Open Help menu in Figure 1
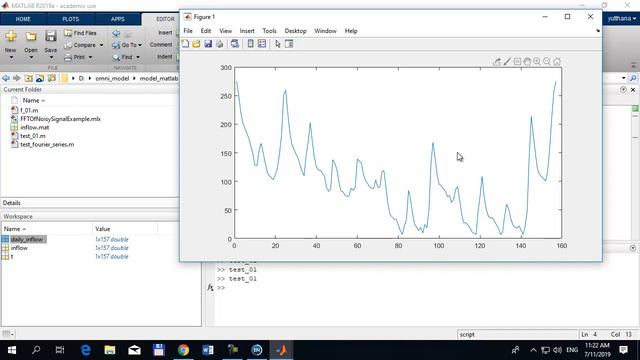The image size is (640, 360). (351, 31)
